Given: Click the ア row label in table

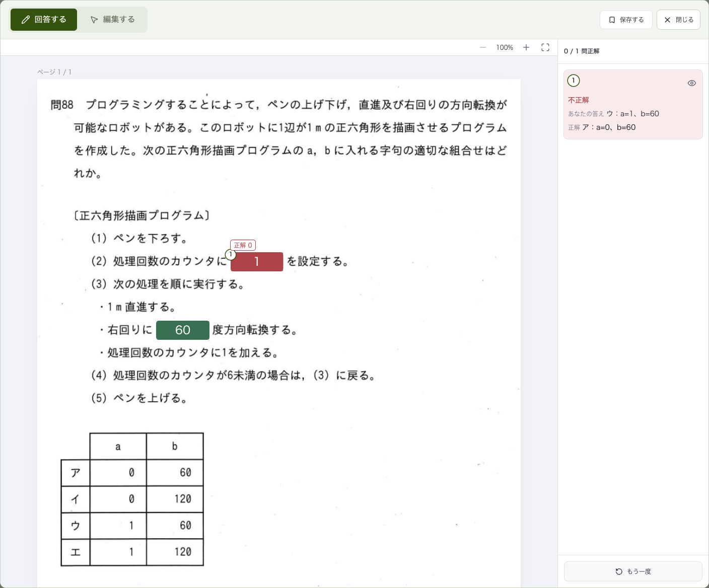Looking at the screenshot, I should [x=76, y=473].
